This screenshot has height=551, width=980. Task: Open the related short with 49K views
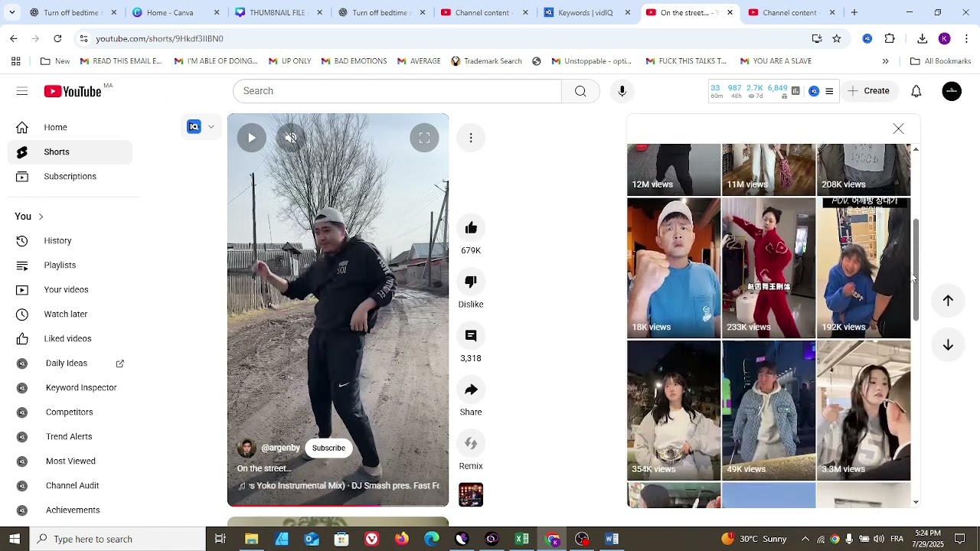coord(769,410)
